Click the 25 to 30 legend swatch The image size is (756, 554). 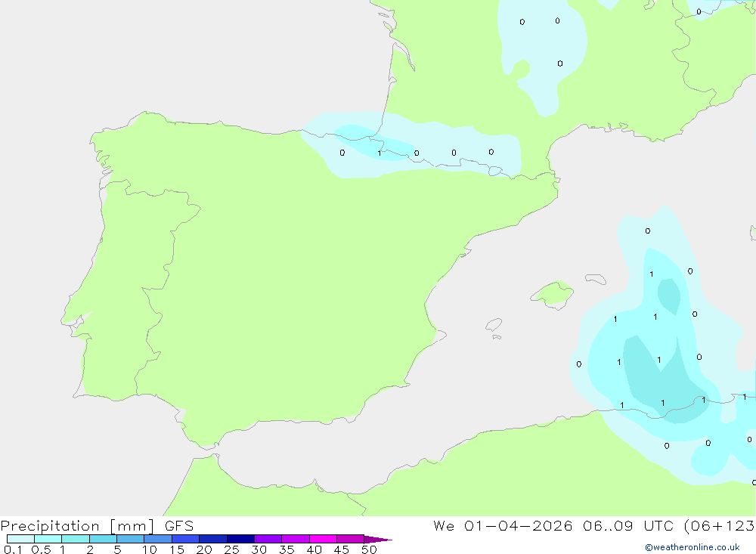click(x=240, y=539)
